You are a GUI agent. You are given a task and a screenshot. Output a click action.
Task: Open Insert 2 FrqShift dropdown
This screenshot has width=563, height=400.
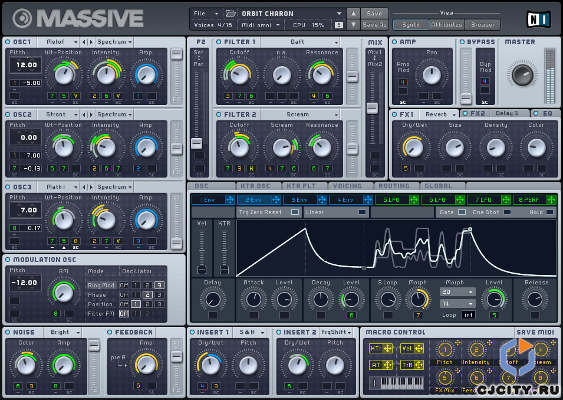pos(335,332)
